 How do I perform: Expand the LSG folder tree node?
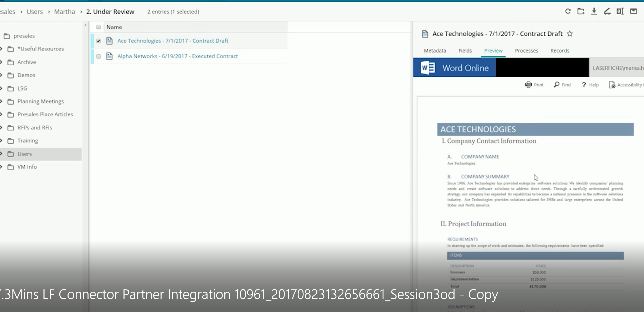point(1,88)
